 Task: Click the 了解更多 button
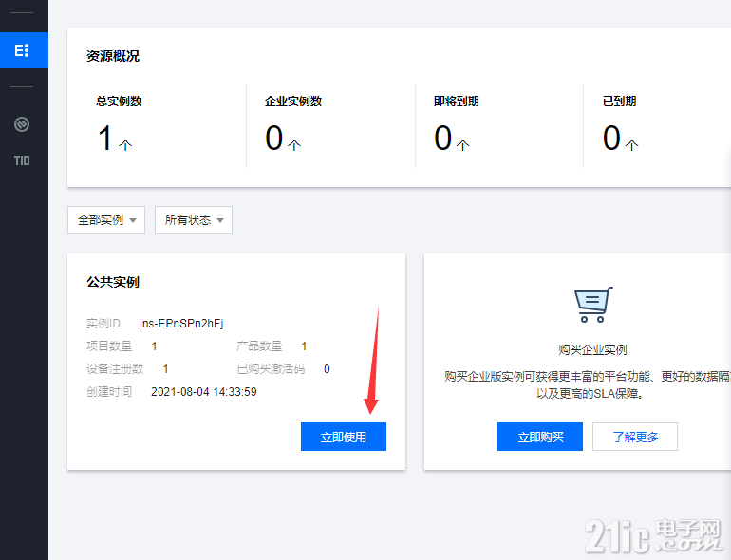[x=635, y=437]
